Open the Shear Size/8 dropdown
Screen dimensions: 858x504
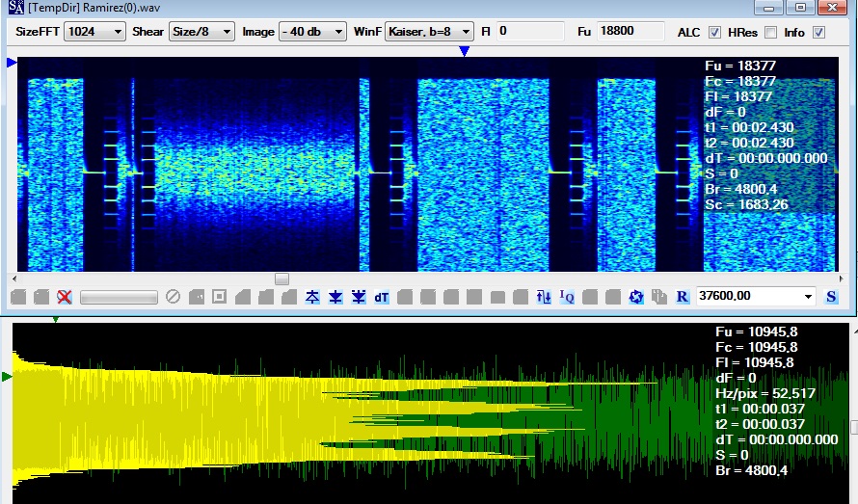(201, 32)
